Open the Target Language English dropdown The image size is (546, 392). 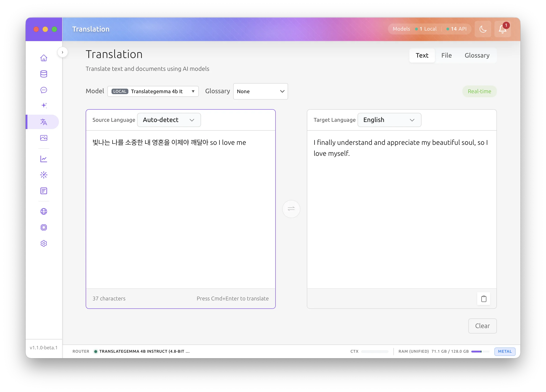[389, 120]
